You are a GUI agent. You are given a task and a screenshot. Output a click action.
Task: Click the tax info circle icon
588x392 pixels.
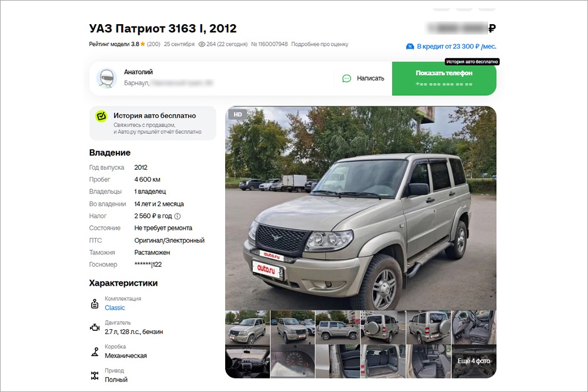(178, 216)
